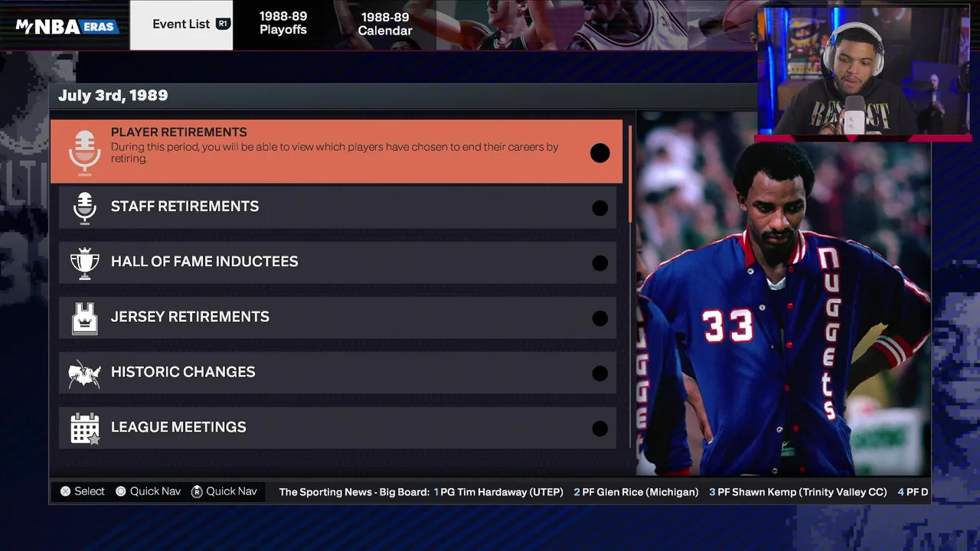This screenshot has width=980, height=551.
Task: Click the microphone icon beside Staff Retirements
Action: pyautogui.click(x=85, y=207)
